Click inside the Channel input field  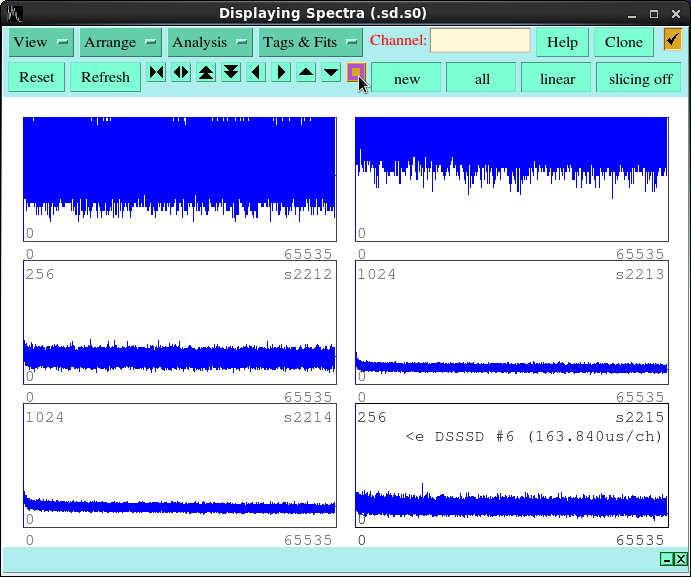point(480,41)
